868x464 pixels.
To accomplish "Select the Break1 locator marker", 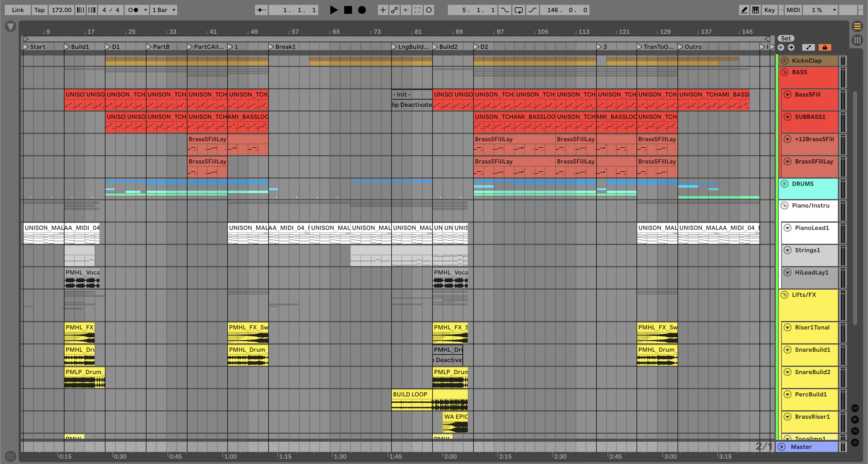I will point(272,46).
